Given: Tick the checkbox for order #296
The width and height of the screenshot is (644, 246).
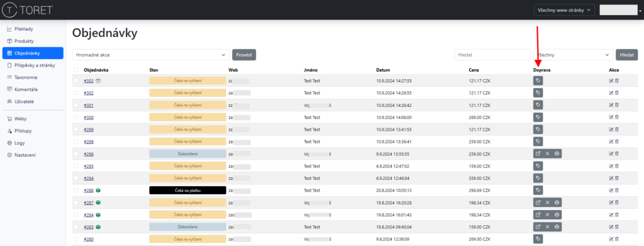Looking at the screenshot, I should [x=75, y=154].
